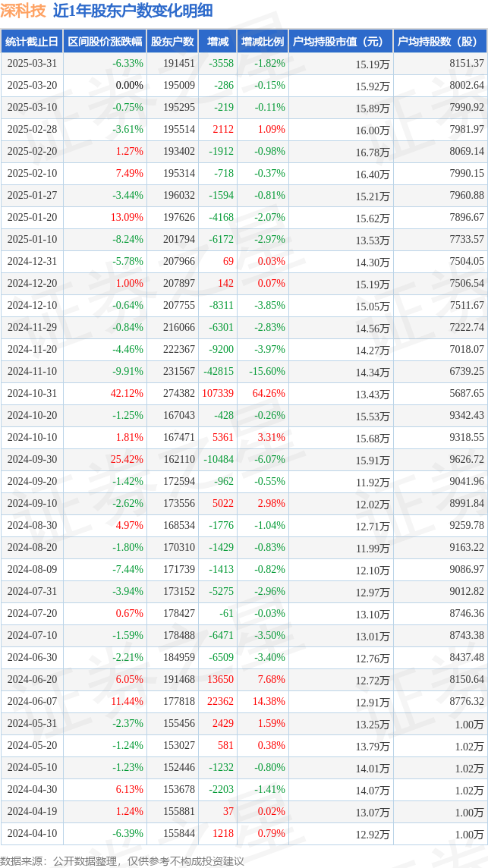Click the 增减比例 column header
Screen dimensions: 488x868
coord(263,41)
